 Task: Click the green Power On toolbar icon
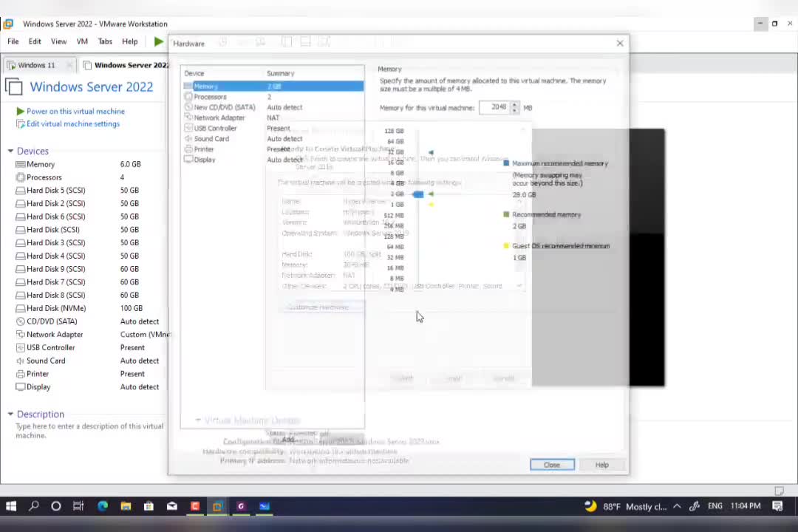(158, 41)
